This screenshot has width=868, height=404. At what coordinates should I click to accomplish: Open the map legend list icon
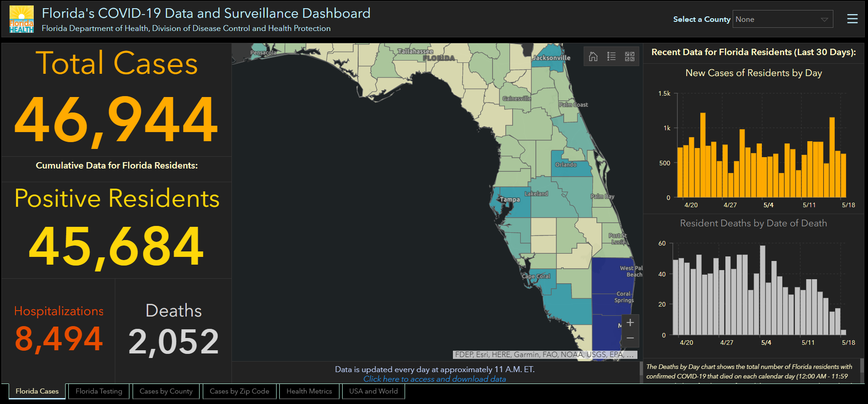(611, 56)
